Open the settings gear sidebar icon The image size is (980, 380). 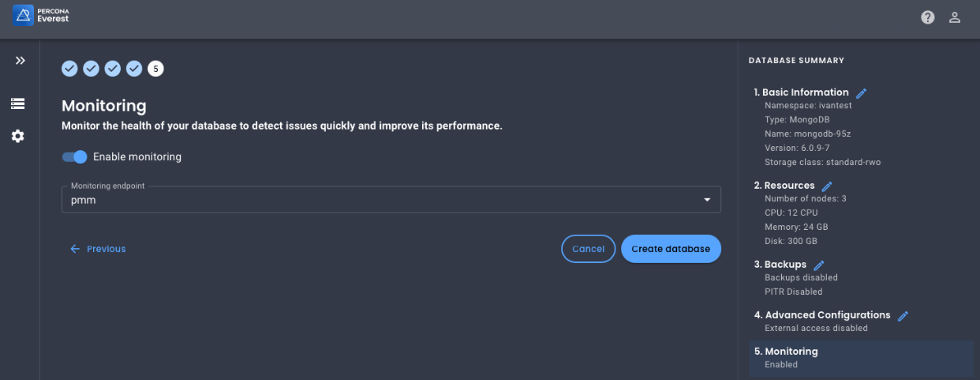coord(17,136)
